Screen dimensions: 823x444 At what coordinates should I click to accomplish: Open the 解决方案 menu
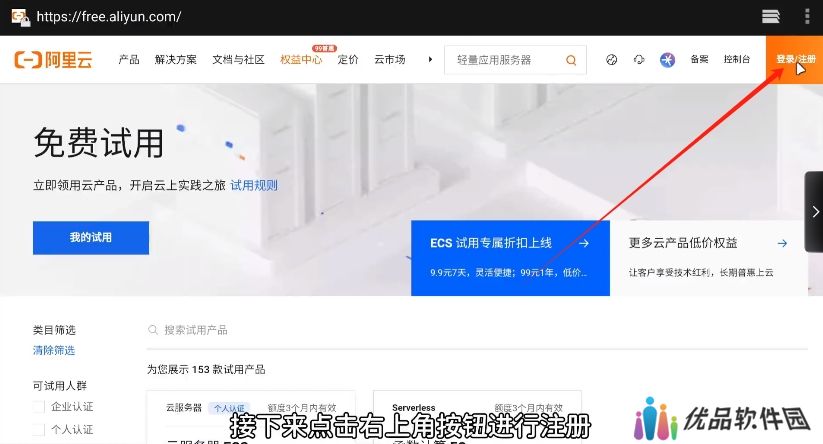coord(176,60)
